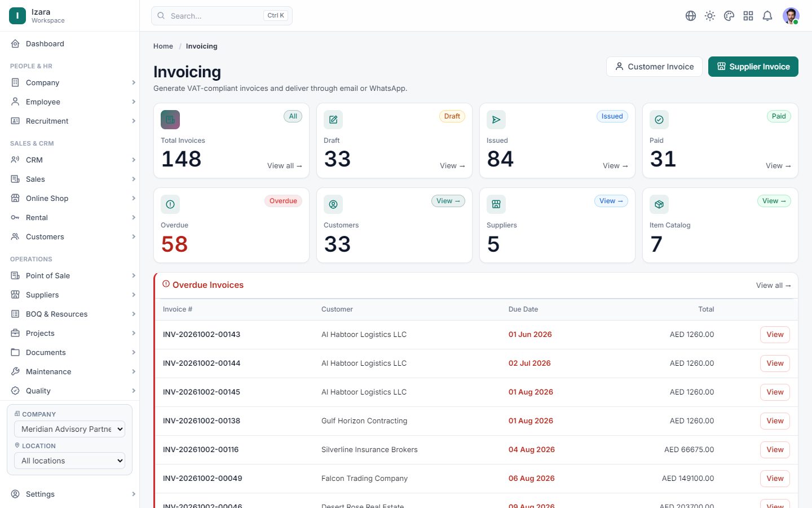The image size is (812, 508).
Task: Open notifications bell icon
Action: [767, 16]
